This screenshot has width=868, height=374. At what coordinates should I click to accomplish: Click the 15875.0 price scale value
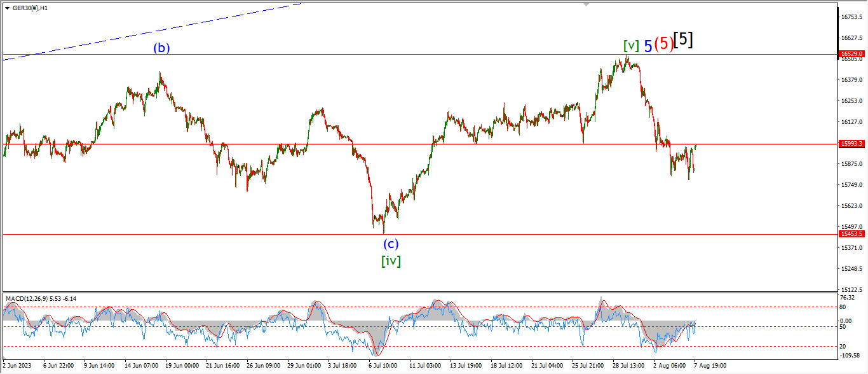tap(851, 163)
